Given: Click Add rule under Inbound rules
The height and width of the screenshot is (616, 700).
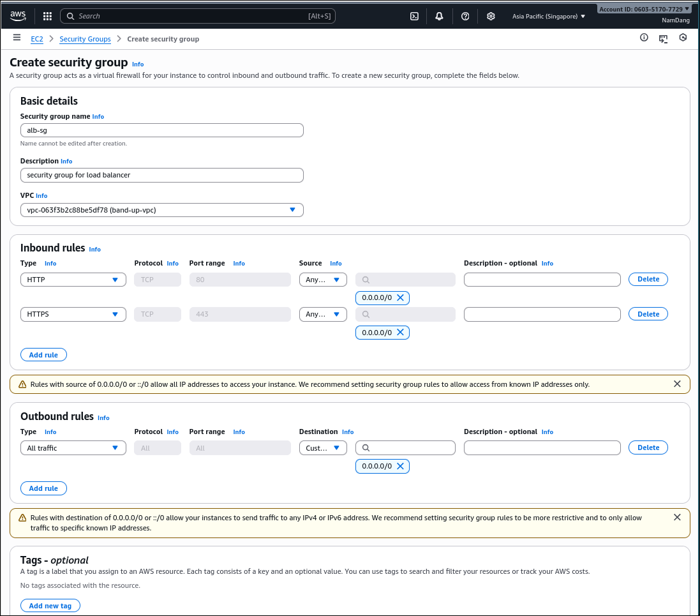Looking at the screenshot, I should pos(43,354).
